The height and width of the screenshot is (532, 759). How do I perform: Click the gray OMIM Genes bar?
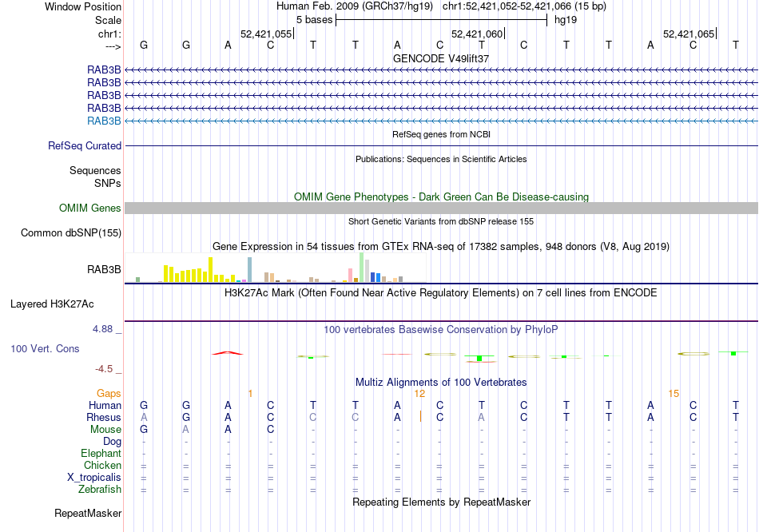click(441, 208)
